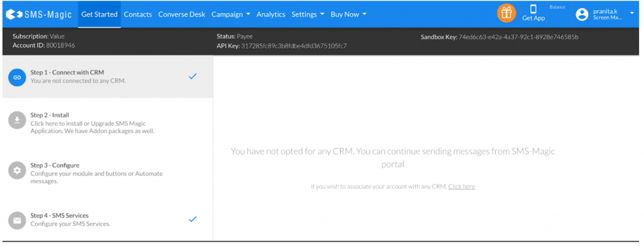
Task: Click the Get App label
Action: click(533, 18)
